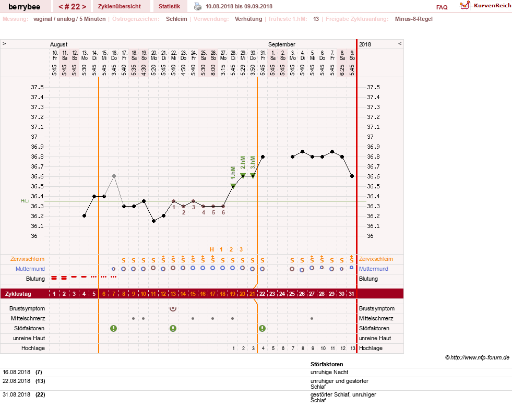The width and height of the screenshot is (512, 420).
Task: Click the Verhütung usage value
Action: click(248, 19)
